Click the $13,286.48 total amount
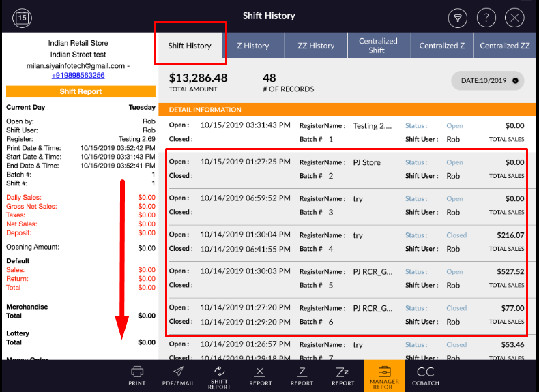 click(x=198, y=78)
